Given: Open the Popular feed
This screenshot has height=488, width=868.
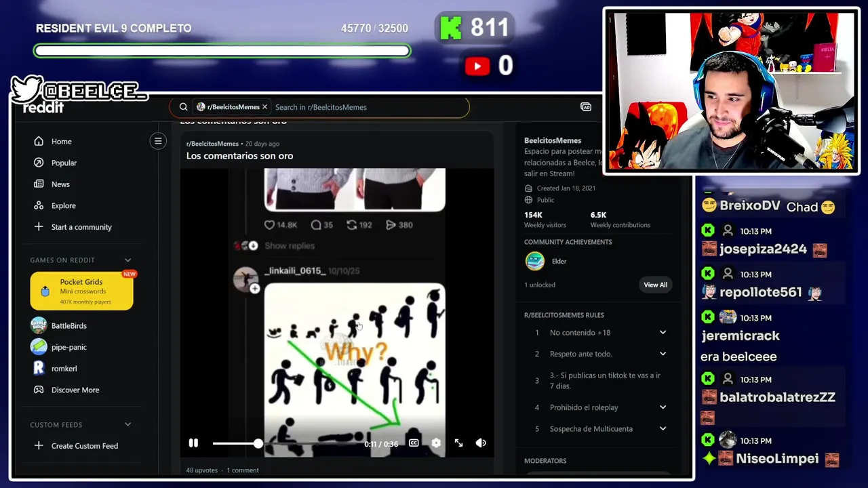Looking at the screenshot, I should pyautogui.click(x=64, y=163).
